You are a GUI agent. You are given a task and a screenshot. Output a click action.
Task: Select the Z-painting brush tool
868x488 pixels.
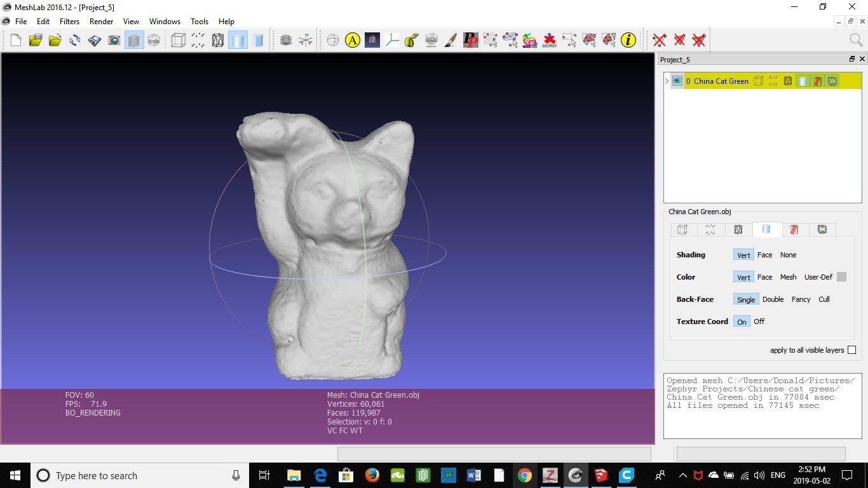[x=451, y=41]
